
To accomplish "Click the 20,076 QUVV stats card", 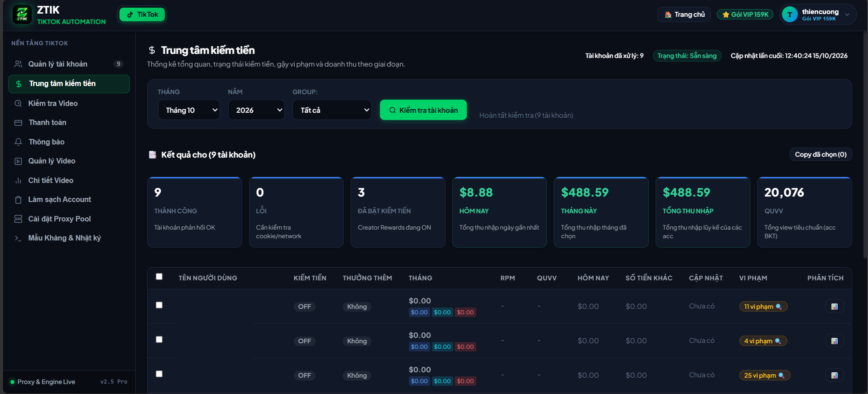I will pos(805,212).
